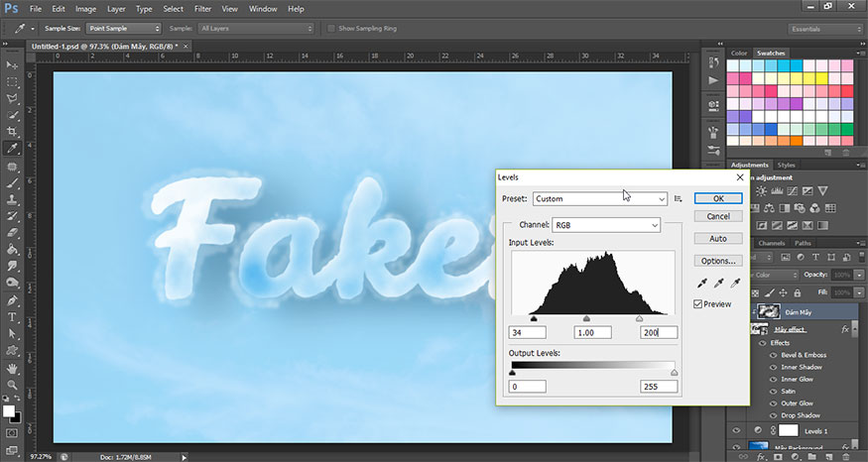Screen dimensions: 868x462
Task: Enable Show Sampling Ring checkbox
Action: [331, 28]
